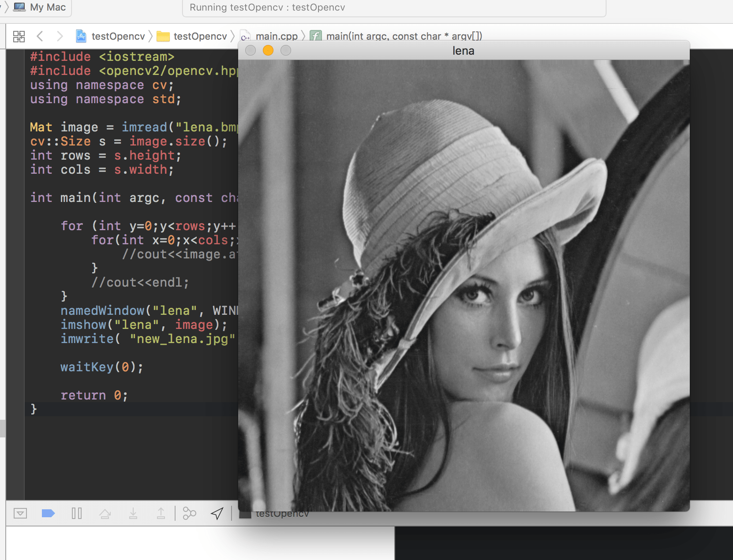Click the outer for loop over rows
Image resolution: width=733 pixels, height=560 pixels.
click(x=149, y=226)
